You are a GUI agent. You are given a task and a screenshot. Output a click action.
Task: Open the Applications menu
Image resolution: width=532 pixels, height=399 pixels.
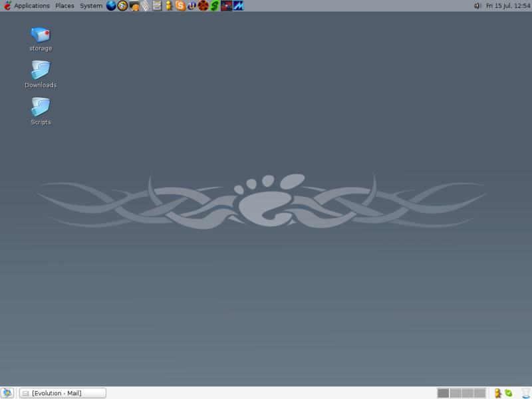(x=27, y=6)
